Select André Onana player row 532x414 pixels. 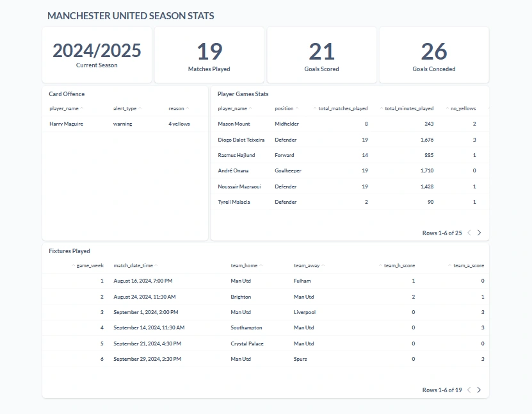click(x=350, y=170)
